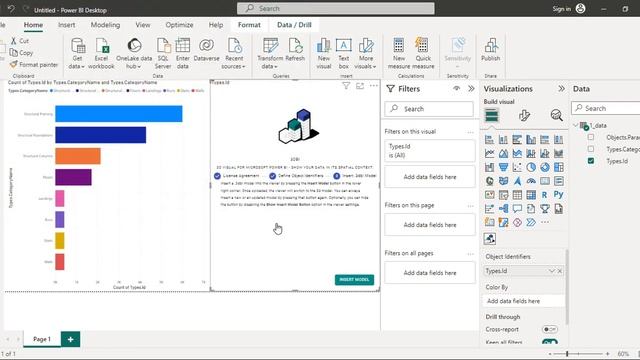Activate the Format painter
The width and height of the screenshot is (640, 360).
click(x=34, y=64)
